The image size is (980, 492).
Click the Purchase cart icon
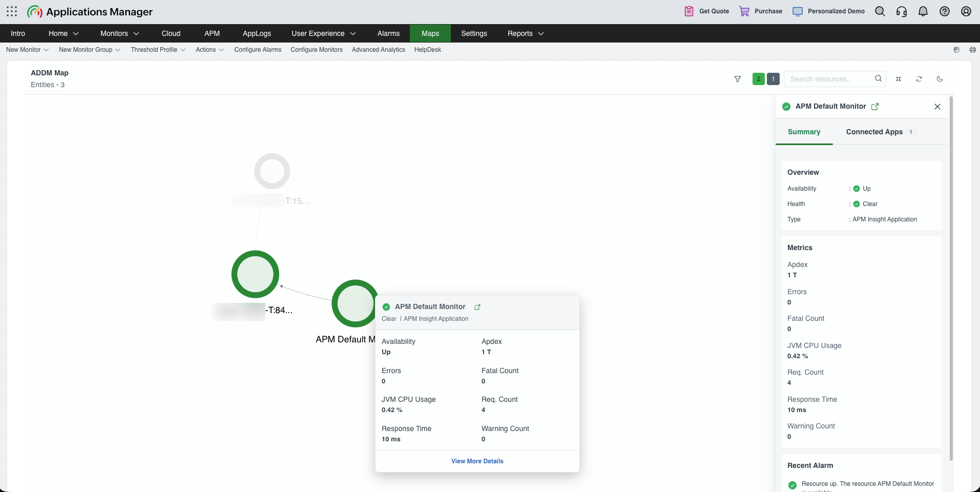click(744, 11)
